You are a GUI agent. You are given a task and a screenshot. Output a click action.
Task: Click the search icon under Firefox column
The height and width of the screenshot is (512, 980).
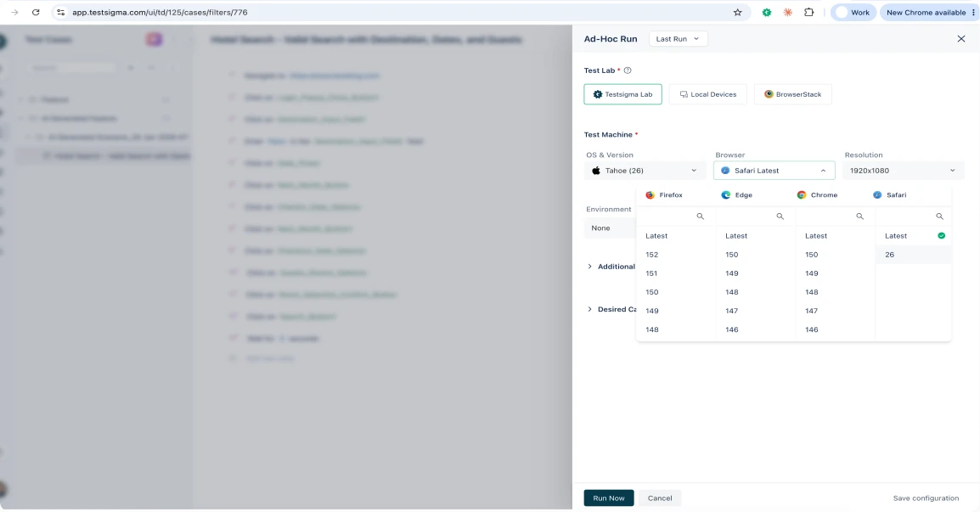700,217
